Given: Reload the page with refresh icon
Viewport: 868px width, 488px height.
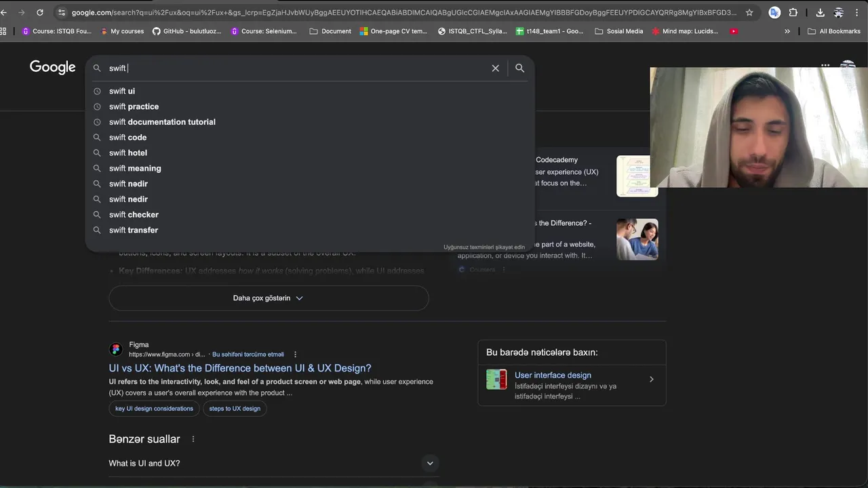Looking at the screenshot, I should [x=40, y=12].
